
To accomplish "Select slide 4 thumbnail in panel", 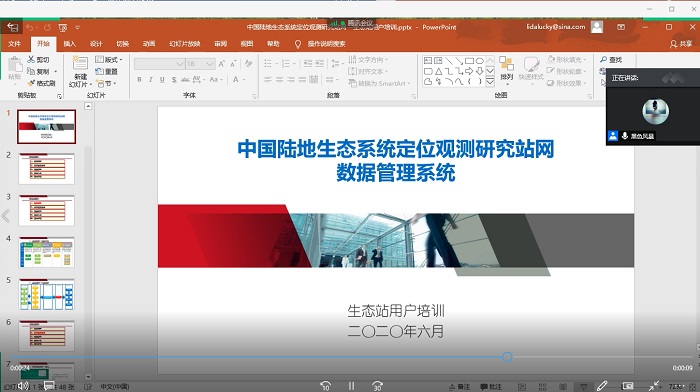I will (x=46, y=253).
